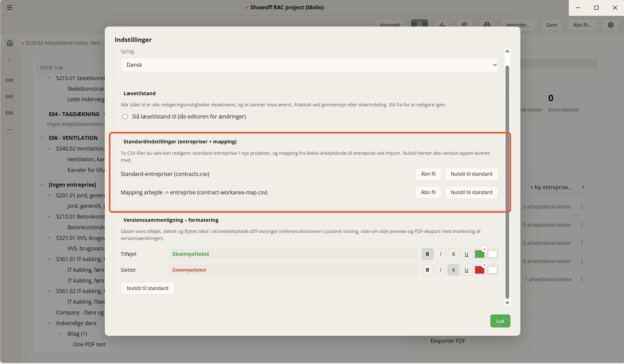Click the green Luk button
Image resolution: width=624 pixels, height=364 pixels.
point(500,321)
